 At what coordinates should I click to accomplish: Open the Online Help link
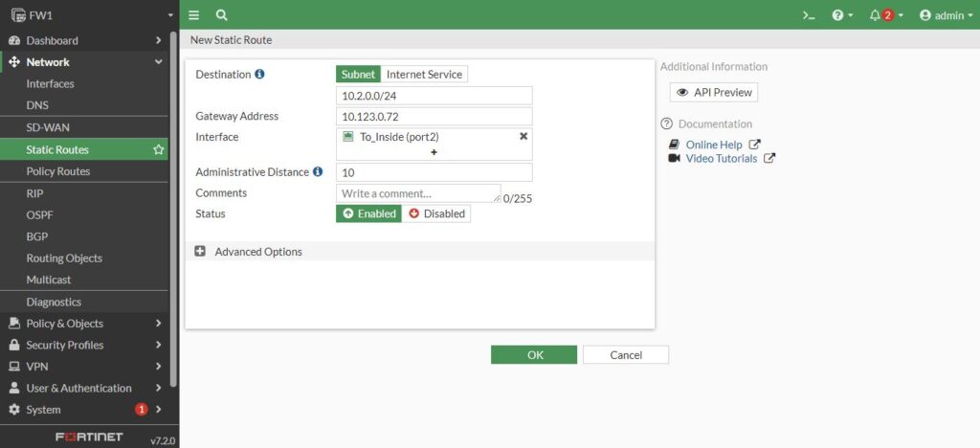pyautogui.click(x=714, y=145)
